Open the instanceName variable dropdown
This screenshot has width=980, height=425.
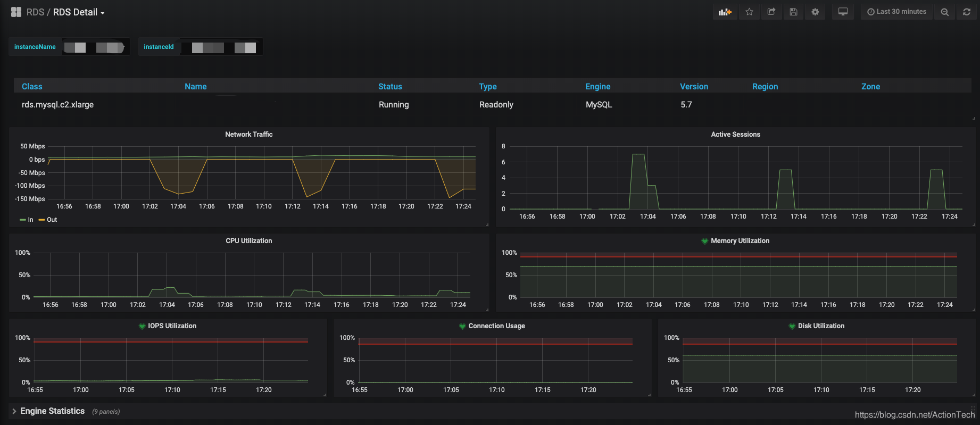[x=96, y=47]
